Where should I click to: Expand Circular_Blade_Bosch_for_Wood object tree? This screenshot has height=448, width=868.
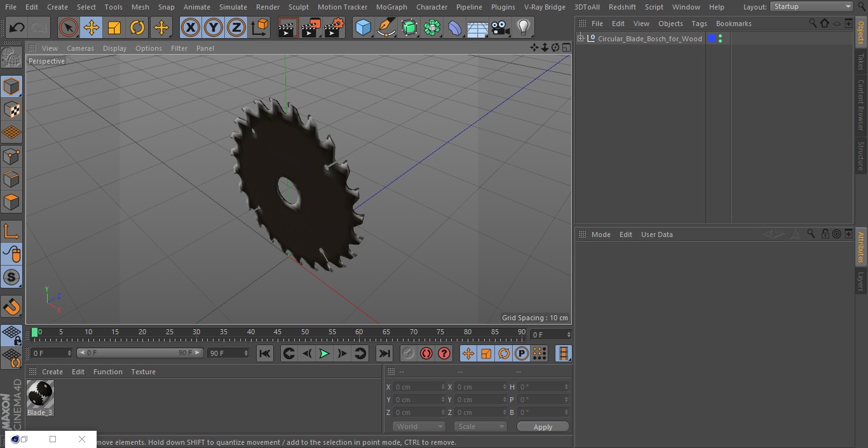580,39
